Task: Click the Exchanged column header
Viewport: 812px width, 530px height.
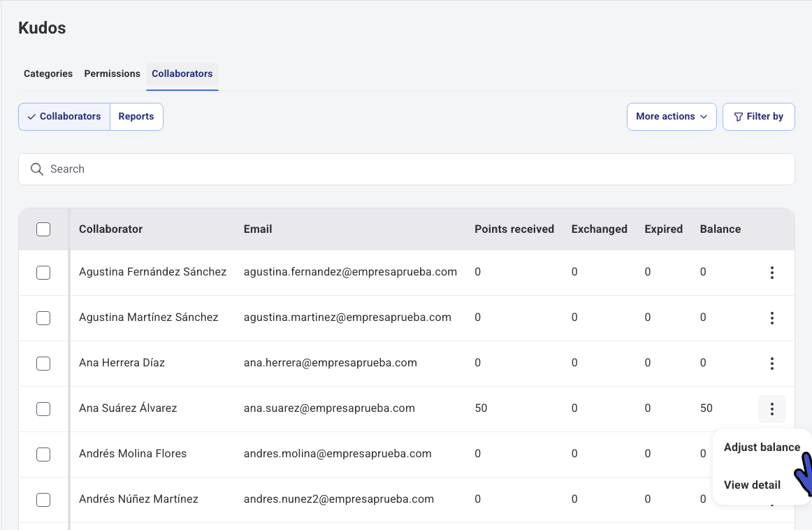Action: (x=599, y=229)
